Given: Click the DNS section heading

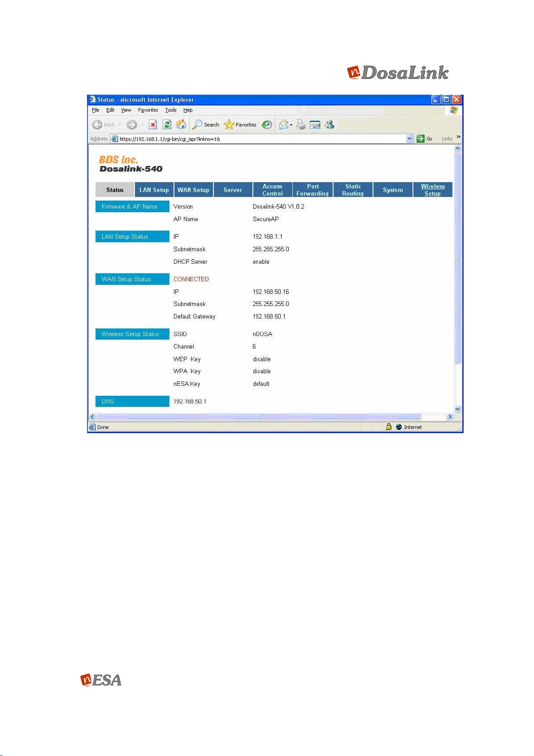Looking at the screenshot, I should tap(132, 401).
